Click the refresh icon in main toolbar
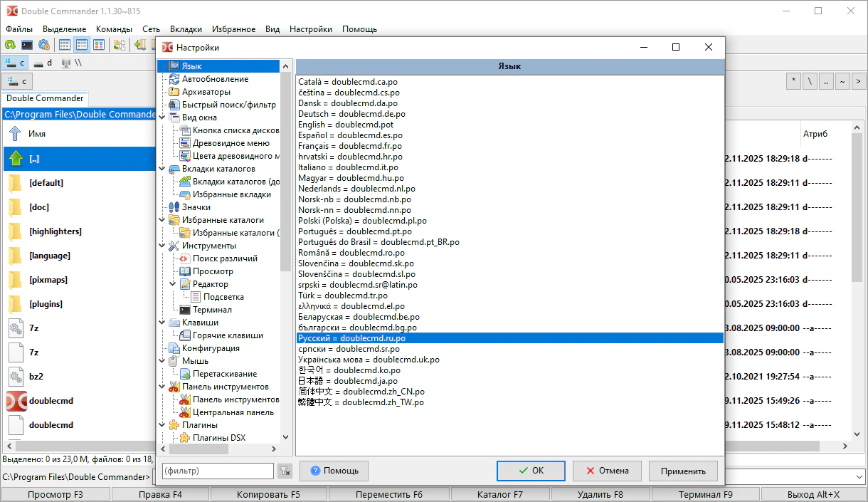This screenshot has height=502, width=868. click(10, 45)
